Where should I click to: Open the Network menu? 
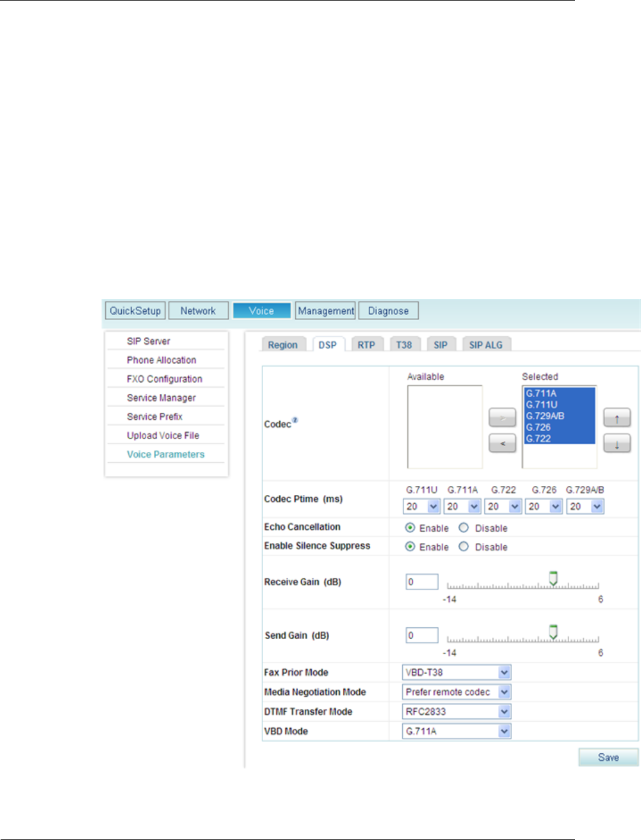[198, 311]
